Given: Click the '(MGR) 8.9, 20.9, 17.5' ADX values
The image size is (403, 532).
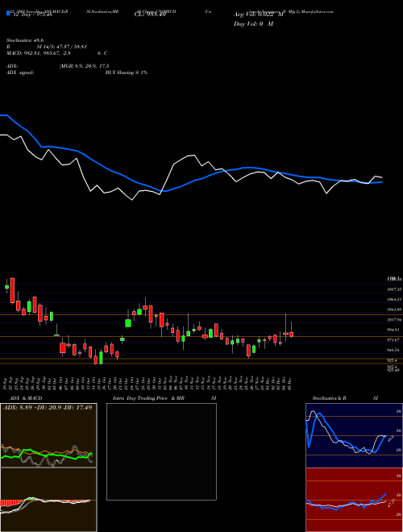Looking at the screenshot, I should 84,66.
